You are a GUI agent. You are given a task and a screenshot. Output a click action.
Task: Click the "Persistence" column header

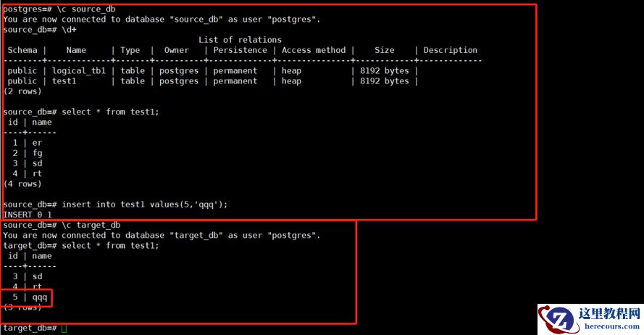[241, 50]
